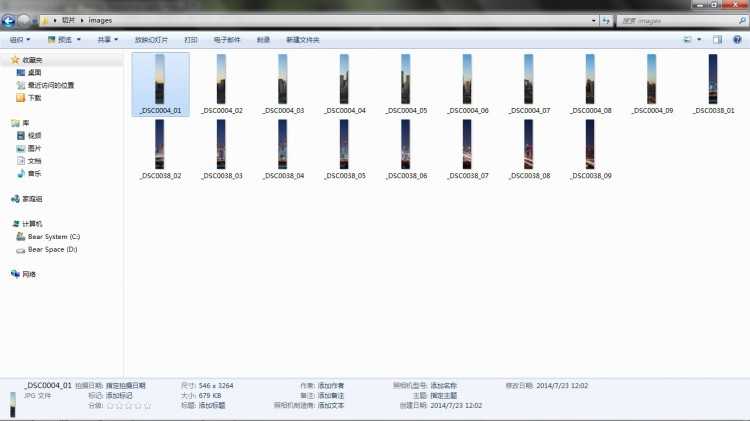Select thumbnail _DSC0038_05
The image size is (750, 421).
(x=344, y=146)
